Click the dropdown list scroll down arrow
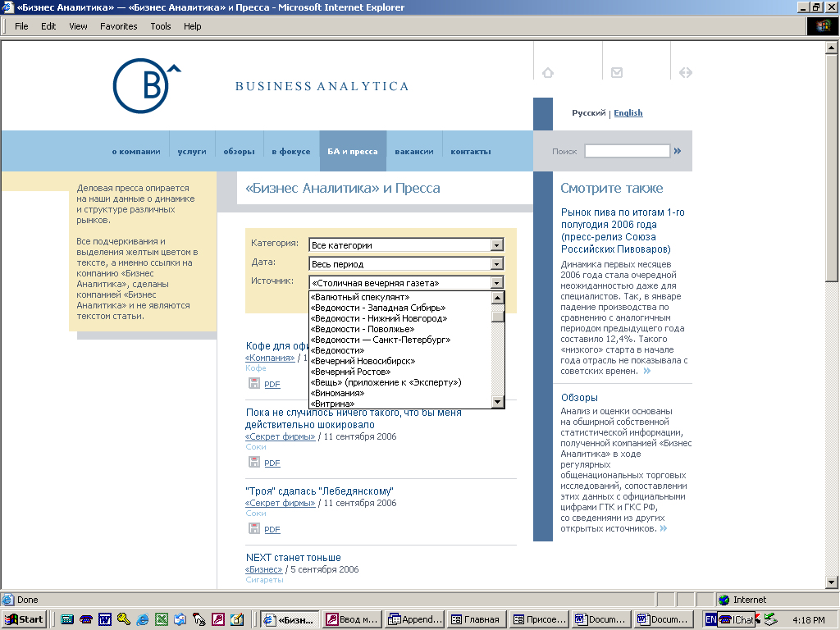Image resolution: width=840 pixels, height=630 pixels. [x=497, y=402]
